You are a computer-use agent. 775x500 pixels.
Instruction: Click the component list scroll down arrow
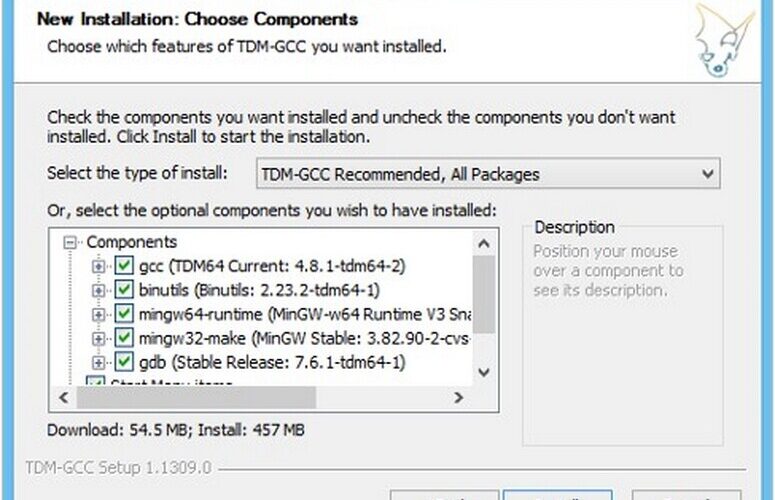coord(484,372)
